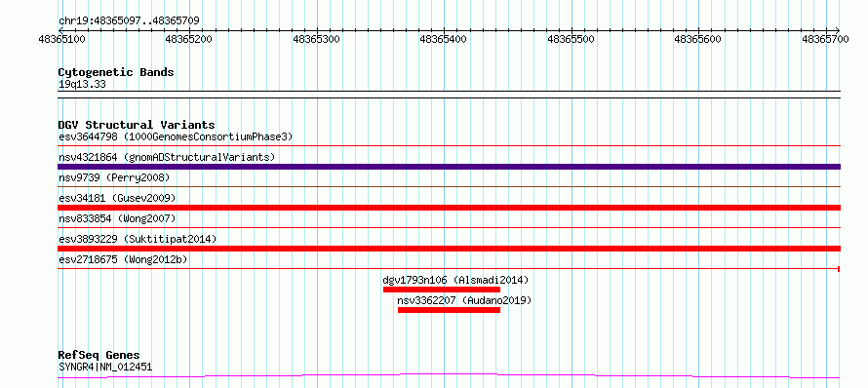Open dgv1793n106 (Alsmadi2014) label text
This screenshot has height=388, width=868.
pos(456,280)
